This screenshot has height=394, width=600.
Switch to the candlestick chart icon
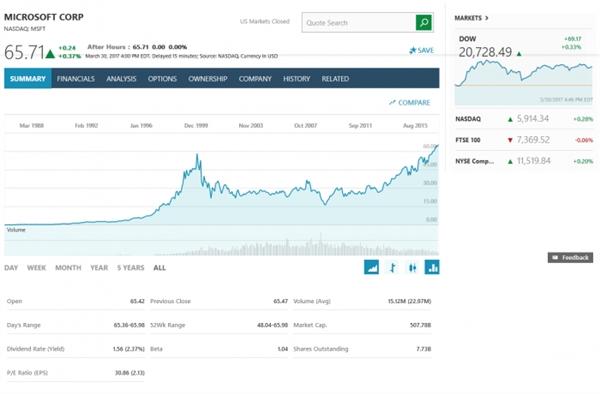412,267
